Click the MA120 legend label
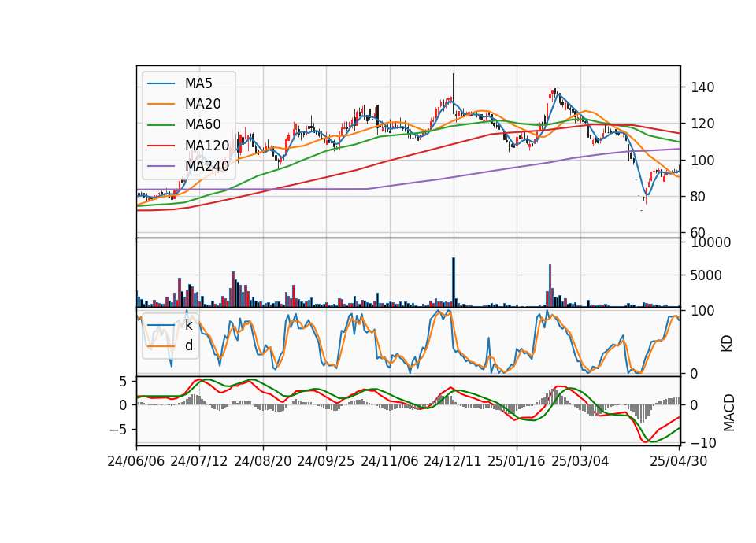Viewport: 756px width, 543px height. tap(207, 145)
